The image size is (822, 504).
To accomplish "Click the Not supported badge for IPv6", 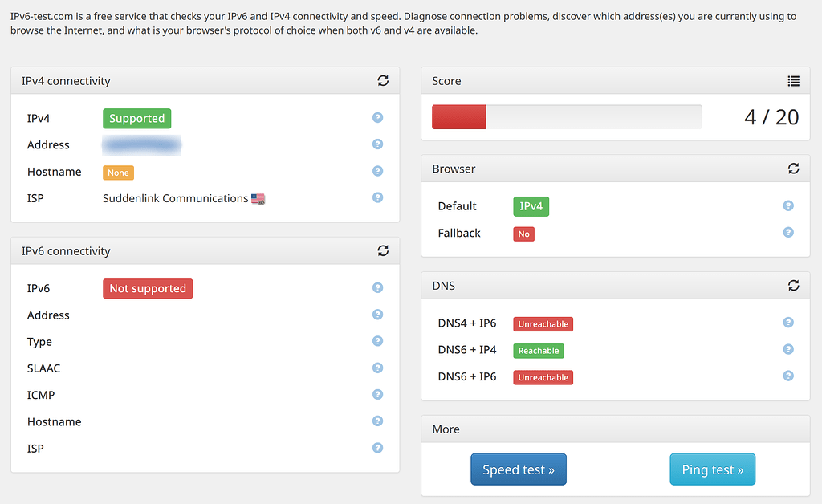I will click(148, 287).
